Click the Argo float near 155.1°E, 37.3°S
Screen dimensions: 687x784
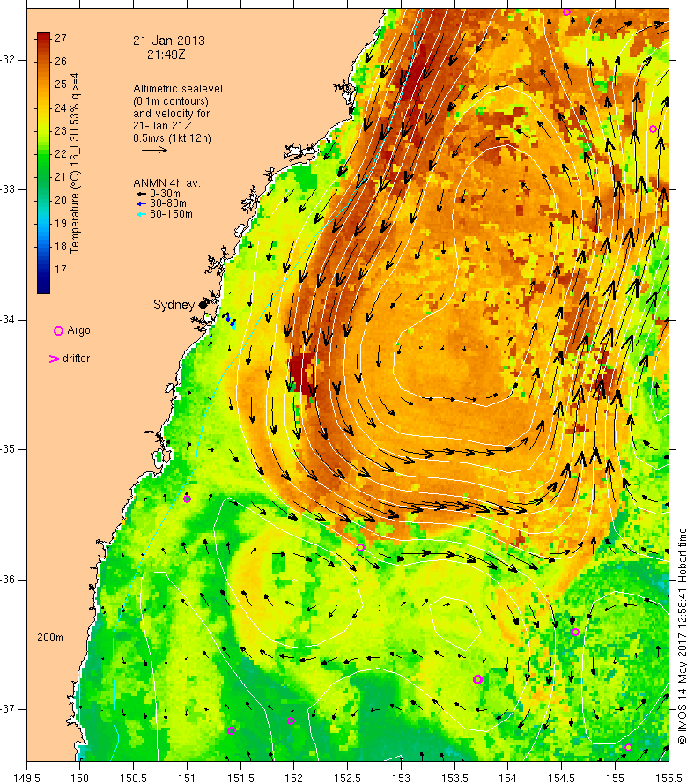pyautogui.click(x=629, y=748)
